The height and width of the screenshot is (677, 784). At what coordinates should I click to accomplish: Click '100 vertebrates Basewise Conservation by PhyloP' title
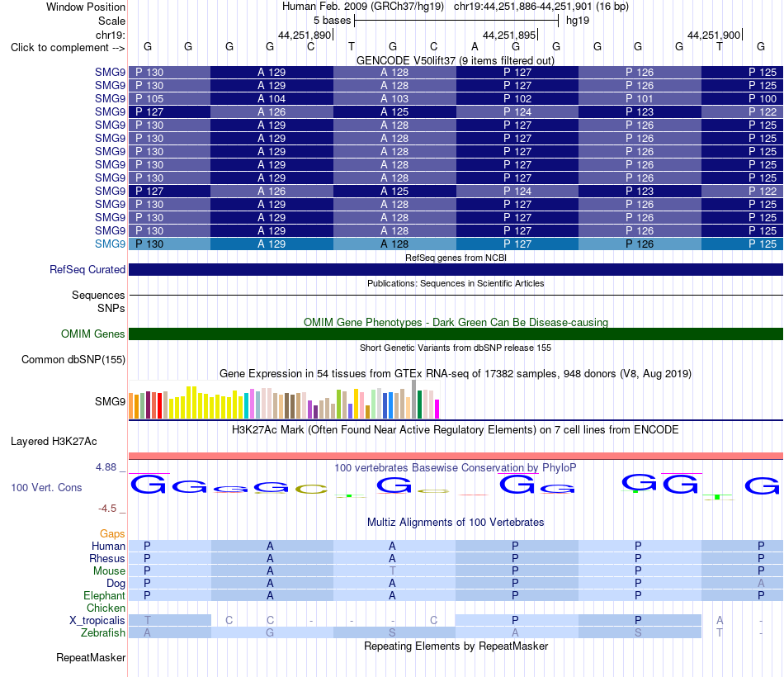coord(456,468)
